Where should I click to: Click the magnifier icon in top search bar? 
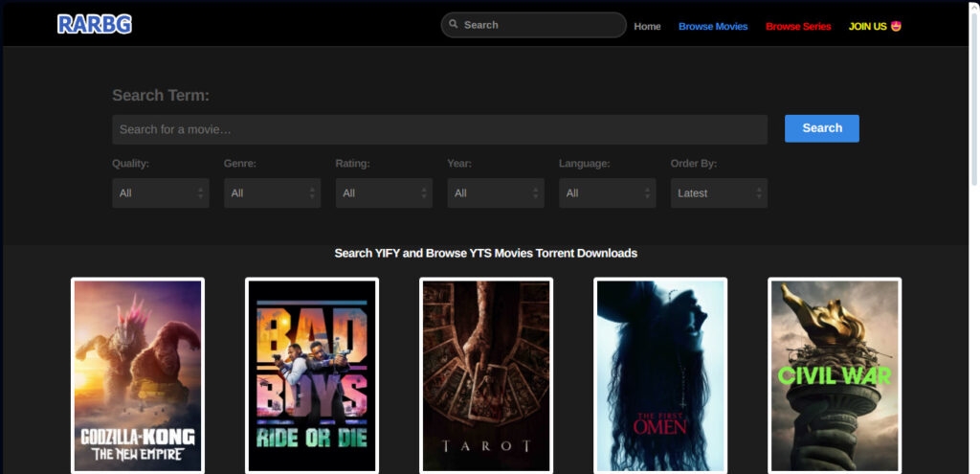[x=454, y=24]
